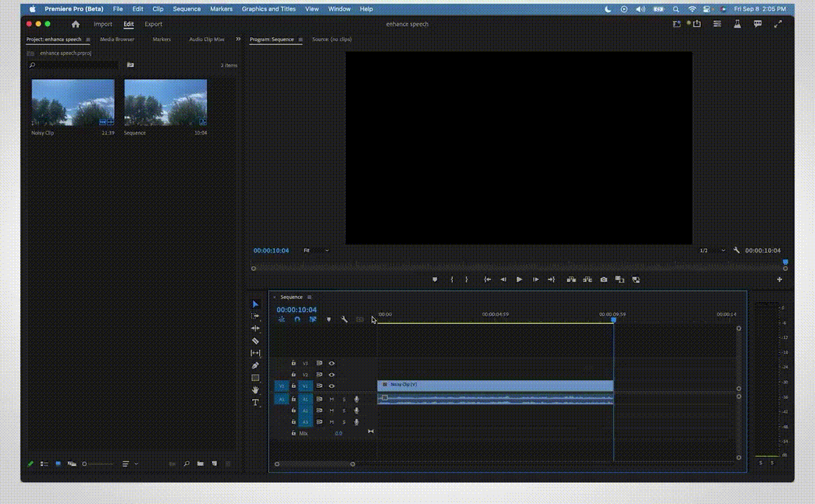This screenshot has width=815, height=504.
Task: Open the Comparison View icon
Action: (x=620, y=279)
